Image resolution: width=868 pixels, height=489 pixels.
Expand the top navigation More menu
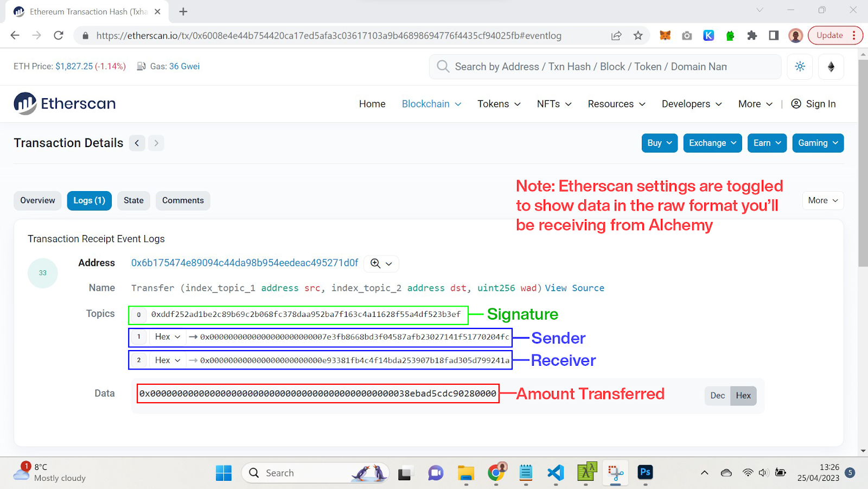pyautogui.click(x=755, y=104)
